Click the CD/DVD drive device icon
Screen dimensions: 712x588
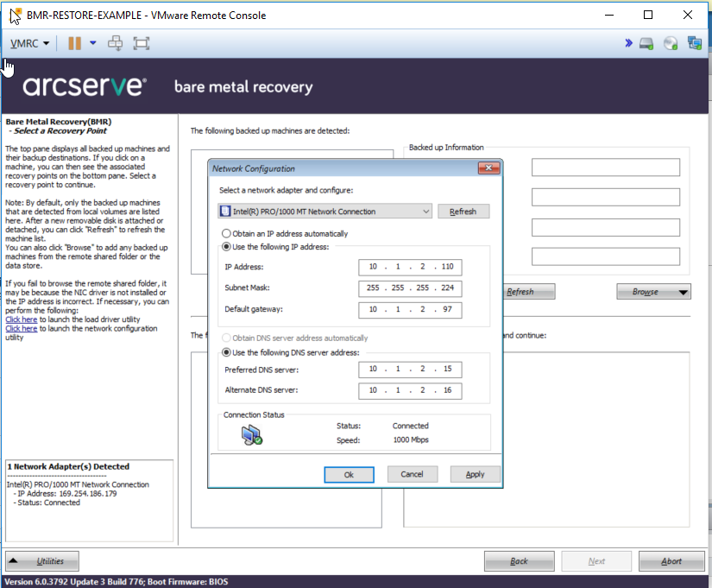671,44
